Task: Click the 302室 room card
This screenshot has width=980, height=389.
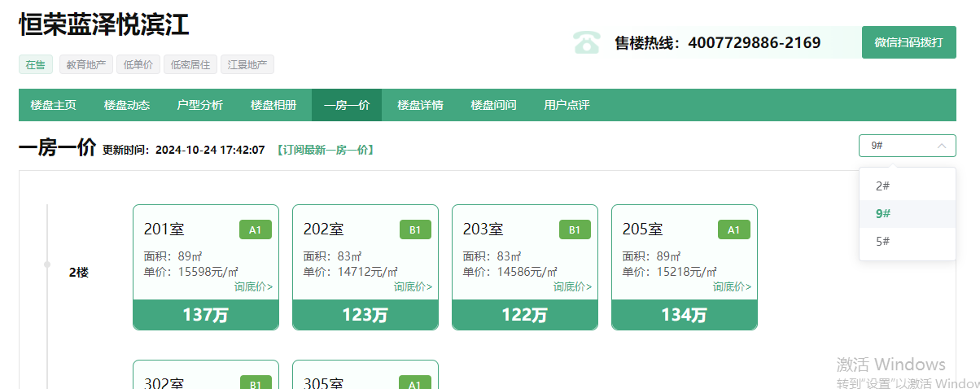Action: click(x=206, y=374)
